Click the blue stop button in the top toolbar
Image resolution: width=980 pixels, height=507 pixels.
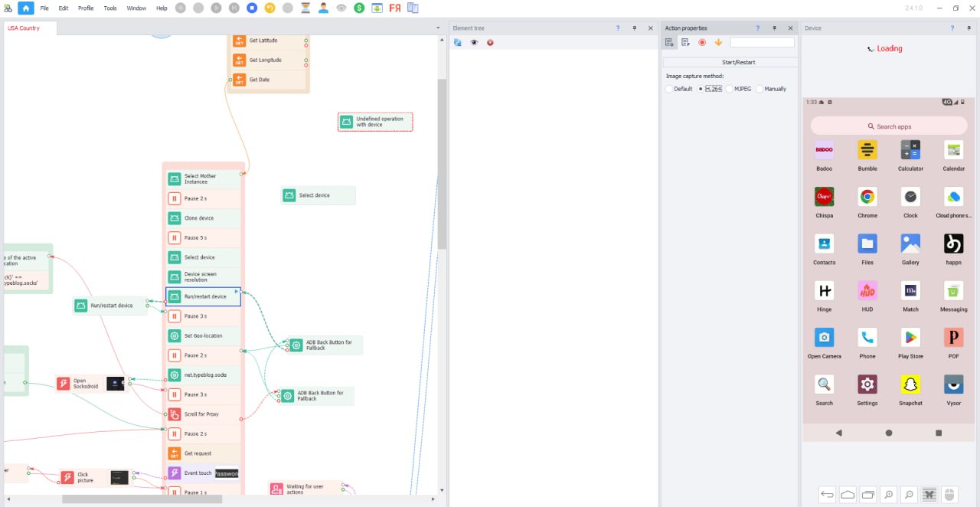coord(252,8)
